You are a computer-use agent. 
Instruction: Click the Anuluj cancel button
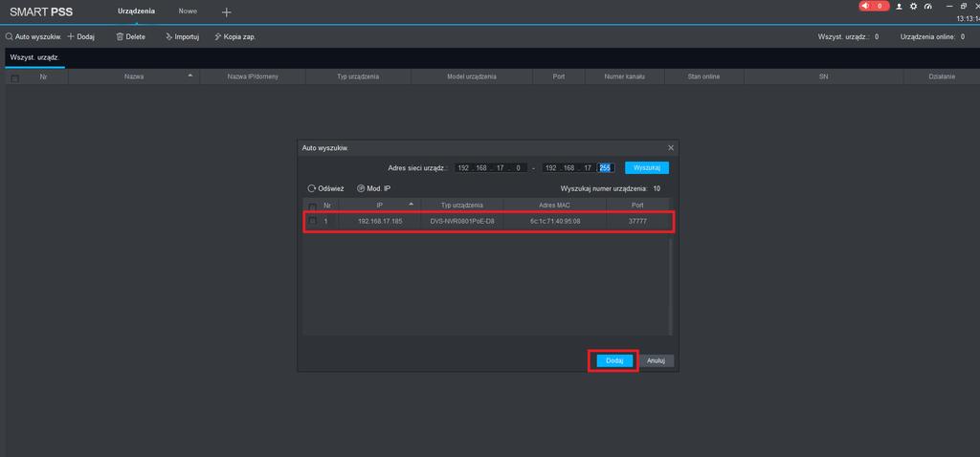pyautogui.click(x=657, y=360)
